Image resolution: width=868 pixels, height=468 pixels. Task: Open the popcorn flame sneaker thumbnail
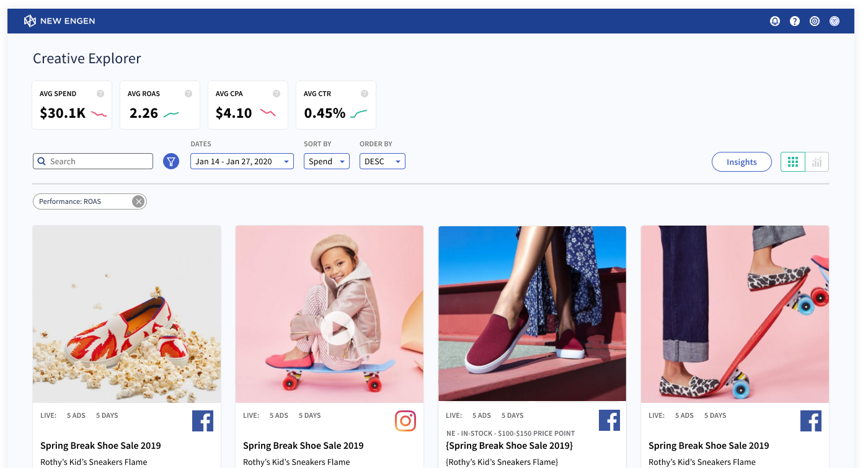coord(126,314)
